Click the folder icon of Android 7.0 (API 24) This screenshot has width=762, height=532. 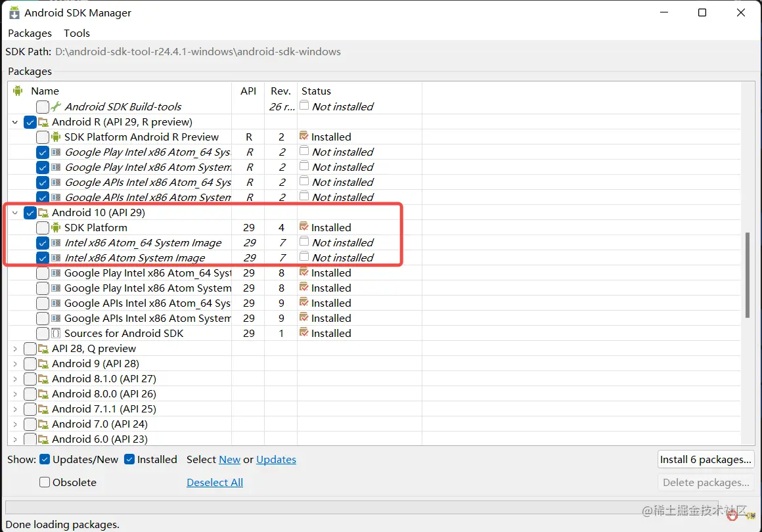click(43, 424)
